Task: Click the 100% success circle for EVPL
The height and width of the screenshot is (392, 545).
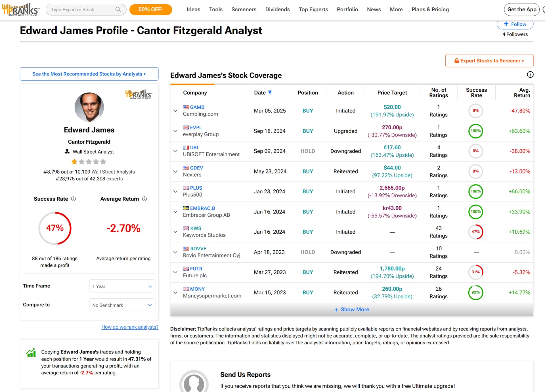Action: pyautogui.click(x=475, y=131)
